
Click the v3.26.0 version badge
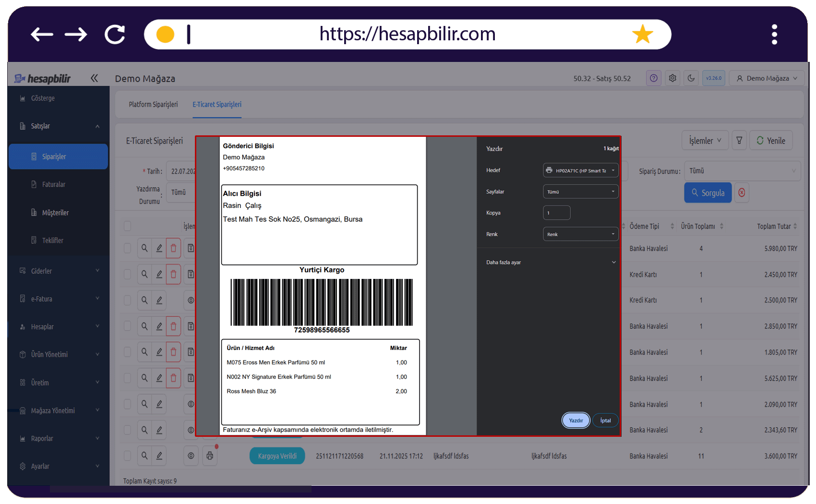tap(714, 78)
